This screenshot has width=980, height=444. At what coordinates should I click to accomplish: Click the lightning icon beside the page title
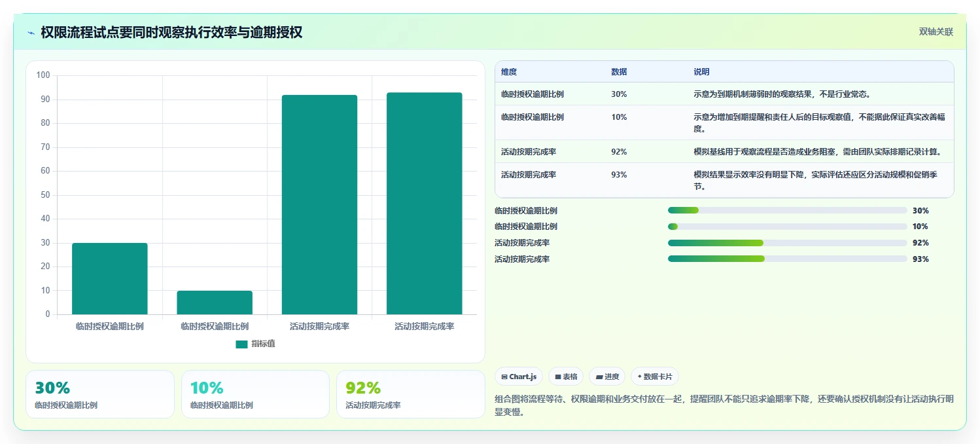pyautogui.click(x=31, y=32)
